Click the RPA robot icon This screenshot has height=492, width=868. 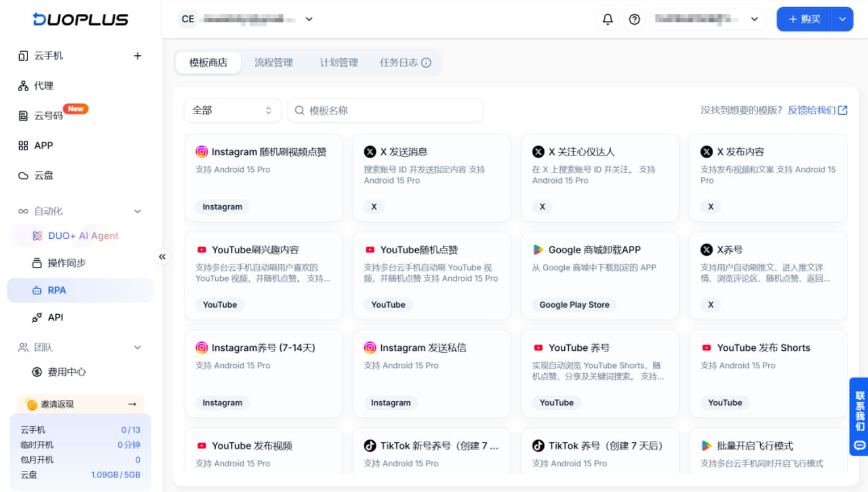37,290
